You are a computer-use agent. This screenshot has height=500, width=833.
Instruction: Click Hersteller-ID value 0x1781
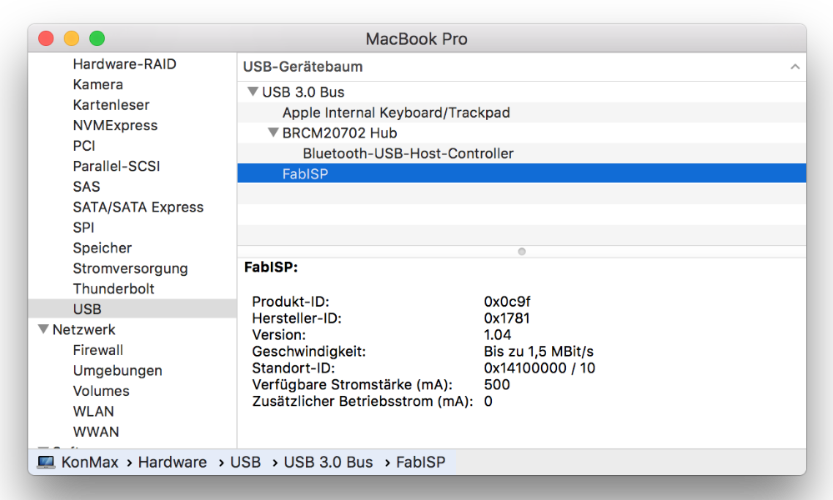click(x=507, y=318)
